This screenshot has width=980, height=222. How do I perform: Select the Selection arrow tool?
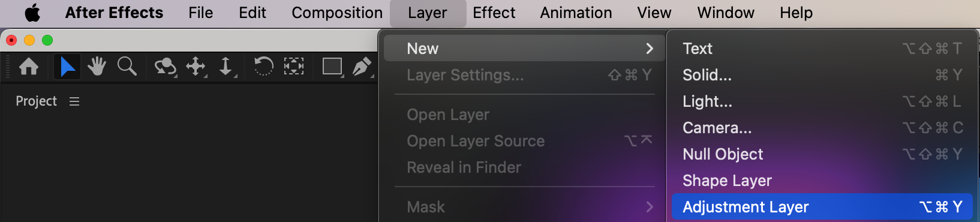point(67,66)
